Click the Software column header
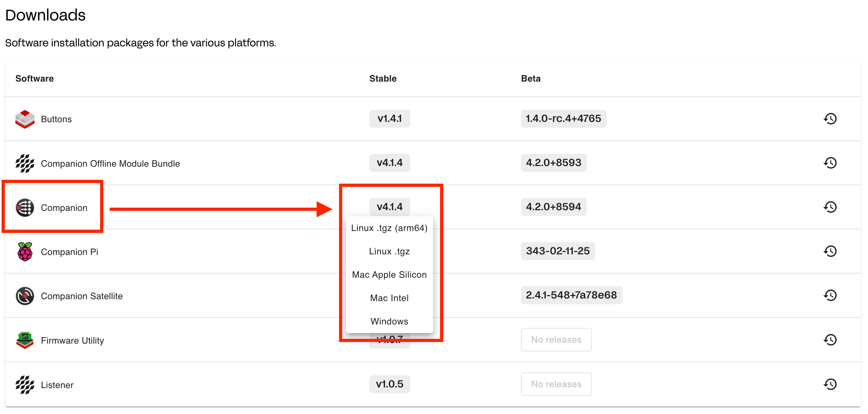Viewport: 868px width, 414px height. click(34, 79)
